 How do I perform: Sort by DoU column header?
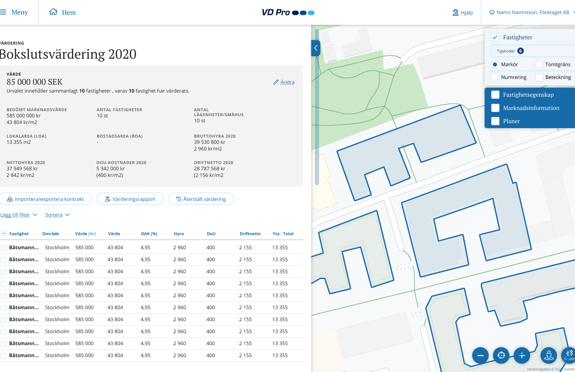[211, 234]
